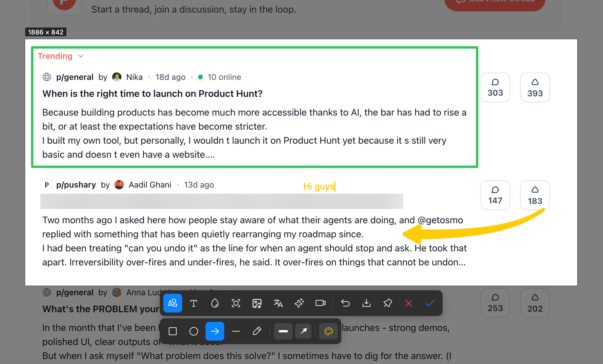Open author name Nika

[x=134, y=77]
